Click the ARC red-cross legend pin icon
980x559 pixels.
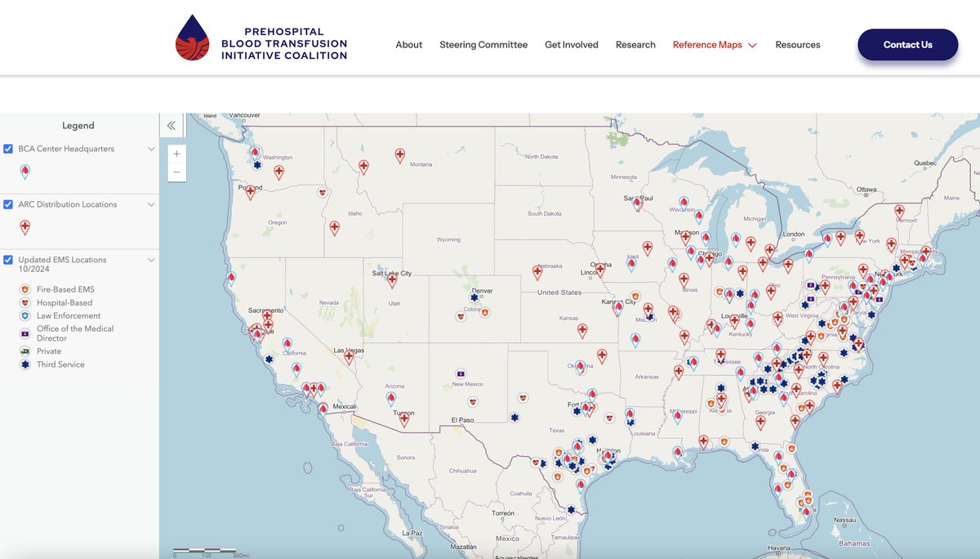point(24,227)
